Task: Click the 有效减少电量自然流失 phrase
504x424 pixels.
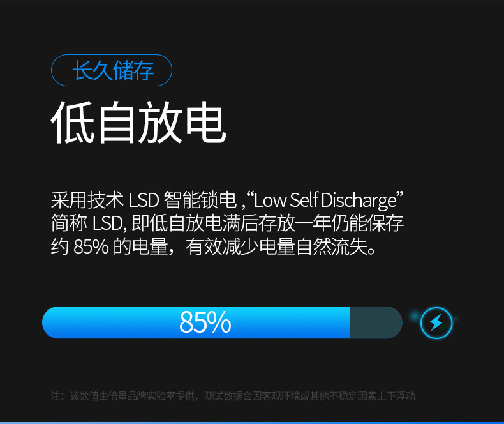Action: click(277, 246)
